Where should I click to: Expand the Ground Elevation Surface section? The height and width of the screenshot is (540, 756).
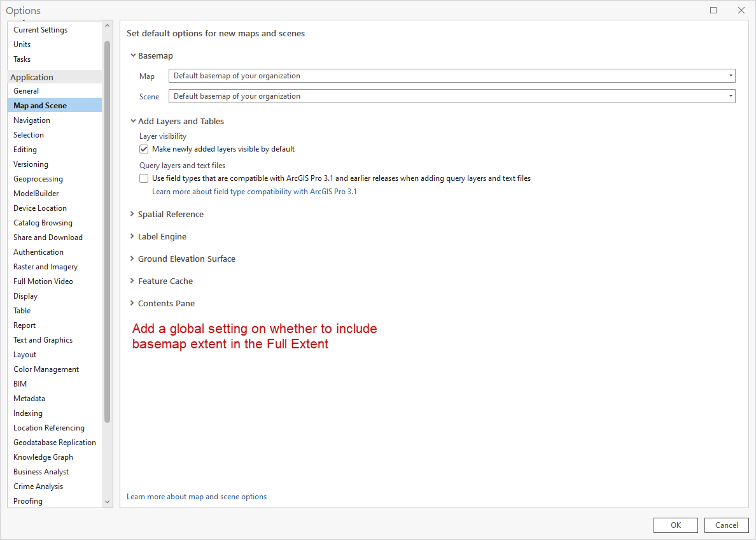coord(132,259)
